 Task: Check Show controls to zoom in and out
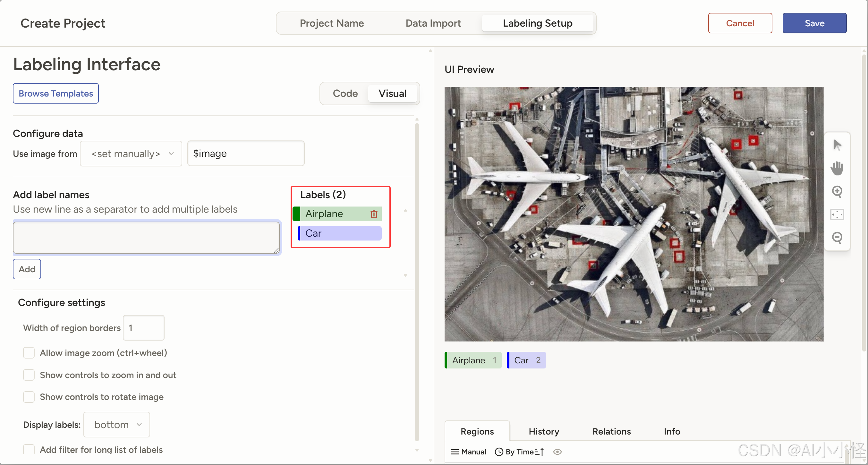click(29, 375)
